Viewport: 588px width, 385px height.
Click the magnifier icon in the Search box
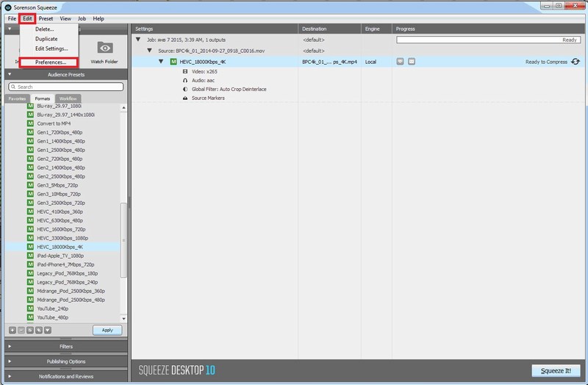[13, 87]
